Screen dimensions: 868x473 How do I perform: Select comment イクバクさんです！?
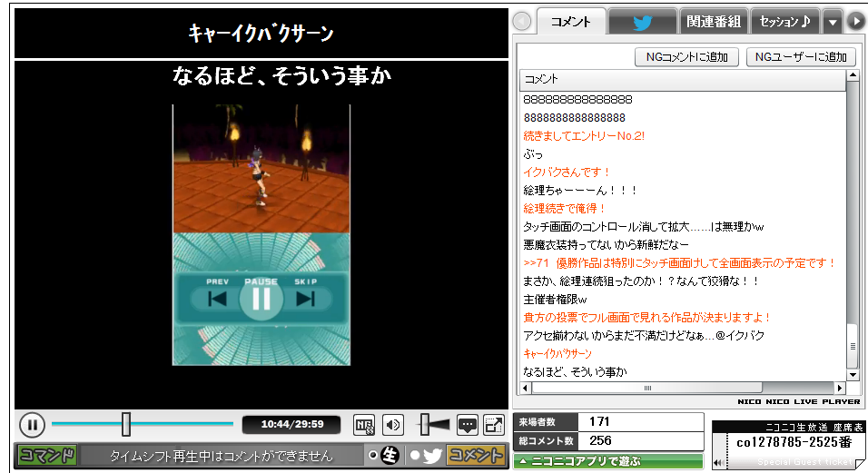coord(566,172)
